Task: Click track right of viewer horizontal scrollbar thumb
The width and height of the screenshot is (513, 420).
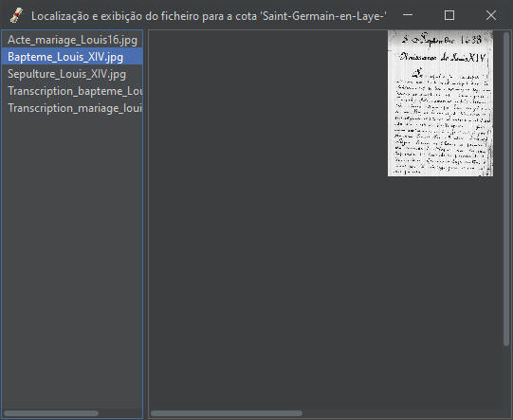Action: (402, 413)
